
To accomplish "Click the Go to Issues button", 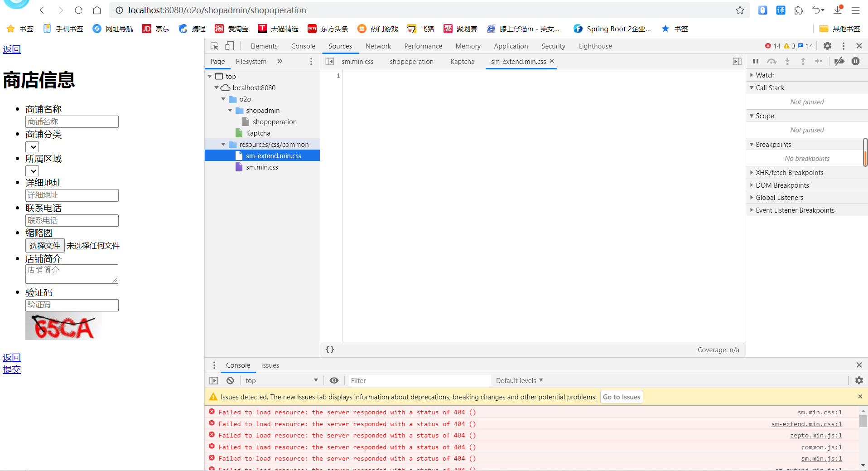I will click(x=622, y=397).
